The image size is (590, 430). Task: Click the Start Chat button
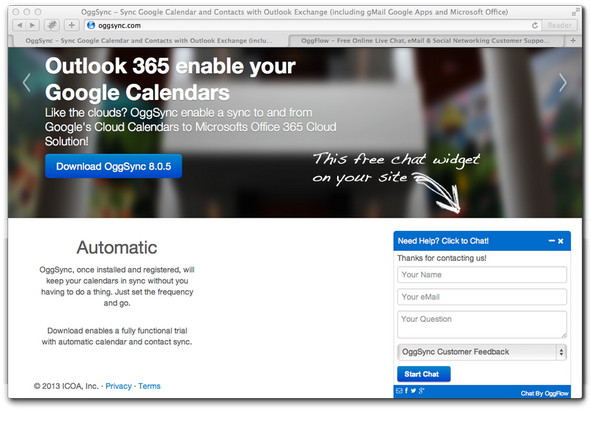pos(424,374)
